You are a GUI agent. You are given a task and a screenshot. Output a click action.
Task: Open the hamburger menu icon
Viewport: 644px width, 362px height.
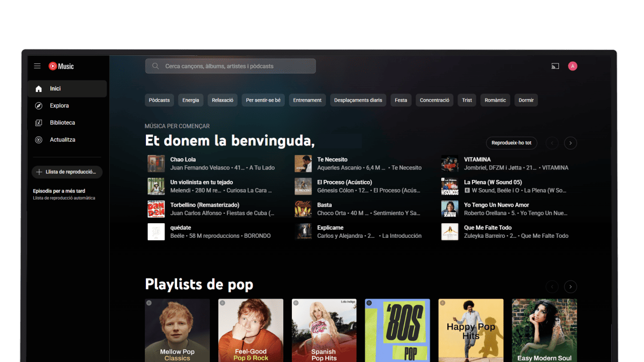pyautogui.click(x=37, y=66)
